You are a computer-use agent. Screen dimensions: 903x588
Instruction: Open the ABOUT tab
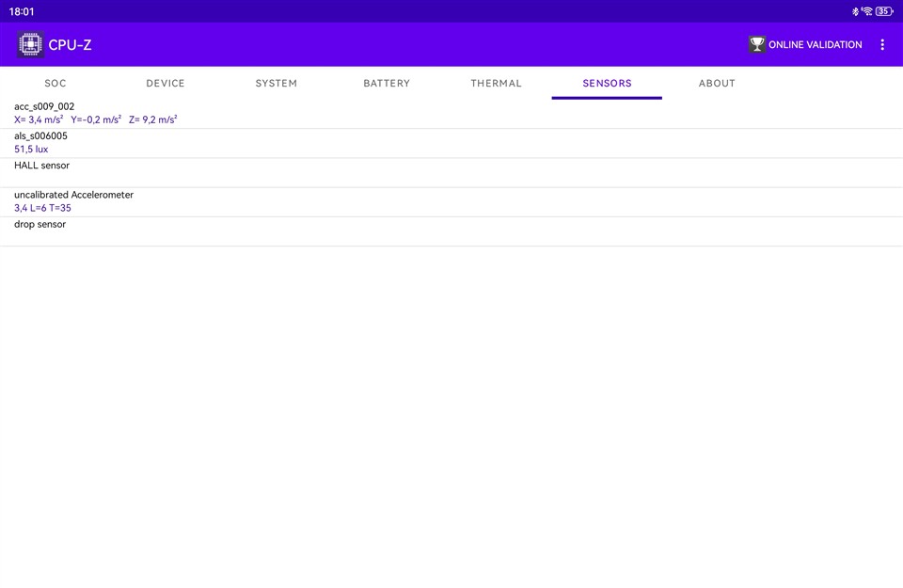(717, 84)
